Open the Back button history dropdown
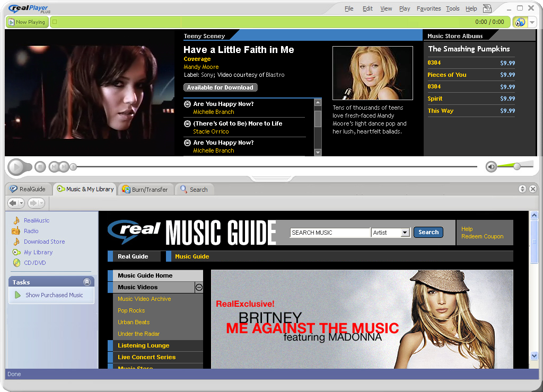Image resolution: width=543 pixels, height=392 pixels. 21,203
